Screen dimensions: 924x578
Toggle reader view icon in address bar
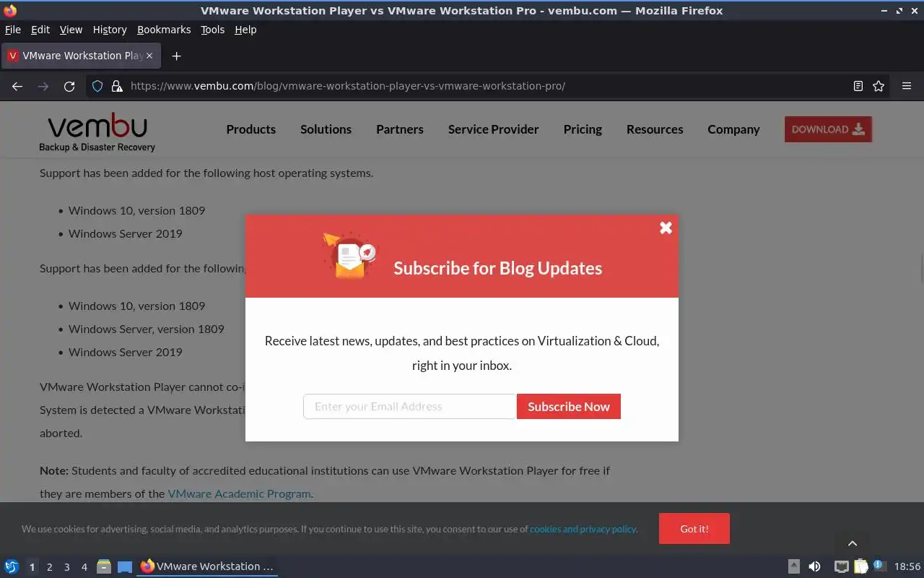(858, 86)
